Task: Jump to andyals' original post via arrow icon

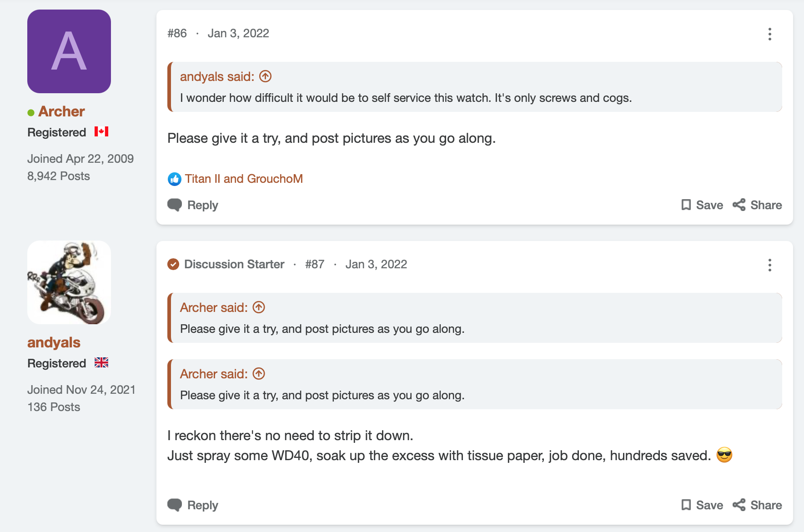Action: 266,76
